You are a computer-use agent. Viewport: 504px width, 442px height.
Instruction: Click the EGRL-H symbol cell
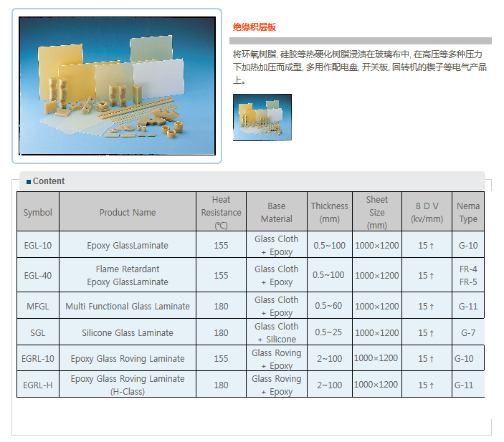tap(38, 385)
